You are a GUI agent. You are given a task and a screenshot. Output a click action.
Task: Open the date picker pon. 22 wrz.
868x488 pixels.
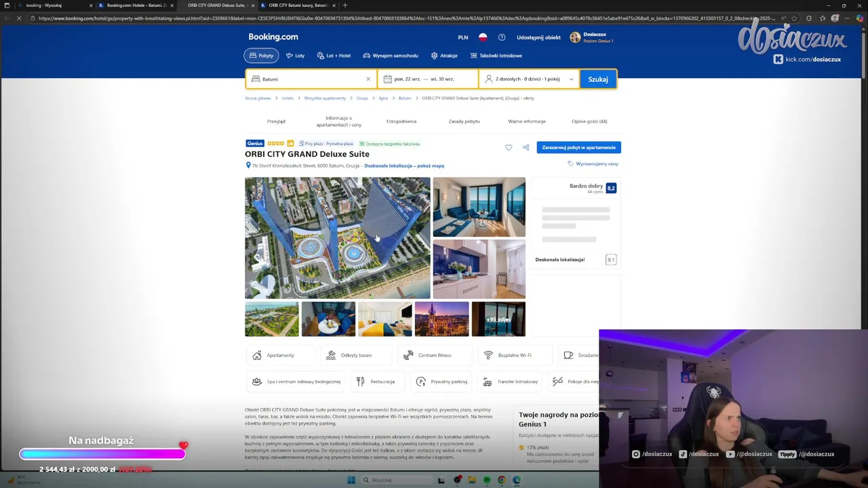coord(428,79)
